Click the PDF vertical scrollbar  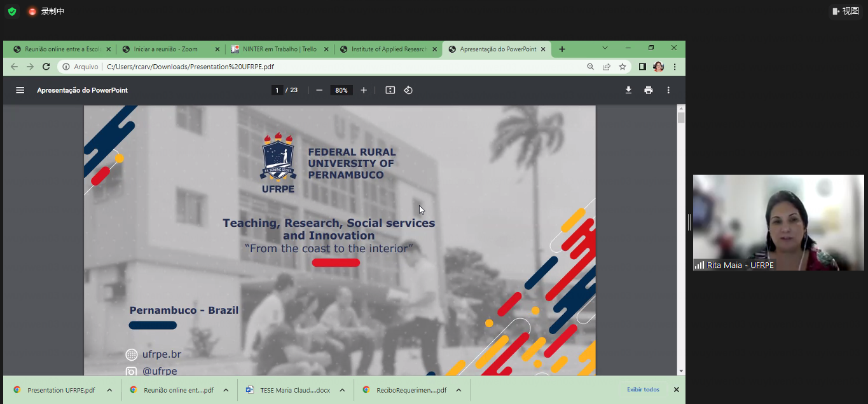point(681,241)
